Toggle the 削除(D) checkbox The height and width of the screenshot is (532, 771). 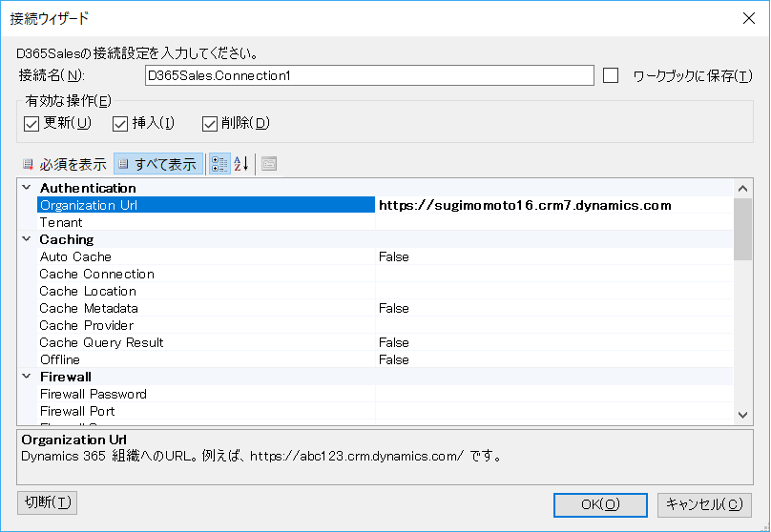[210, 124]
